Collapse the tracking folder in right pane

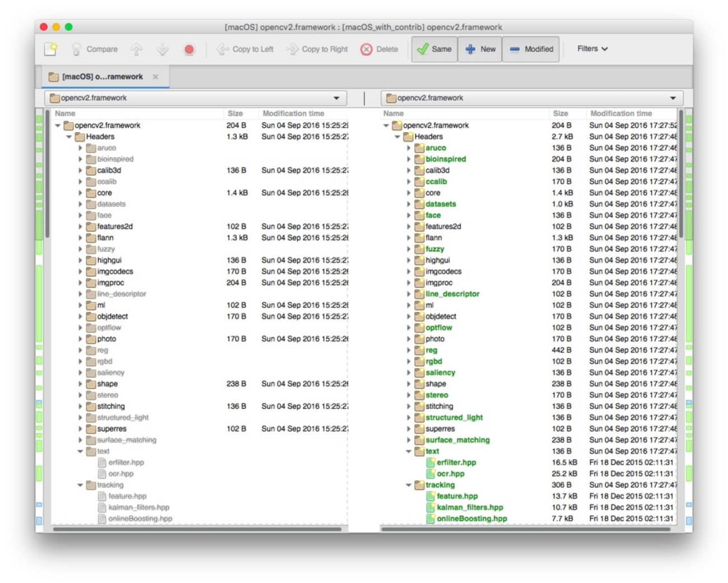(409, 485)
